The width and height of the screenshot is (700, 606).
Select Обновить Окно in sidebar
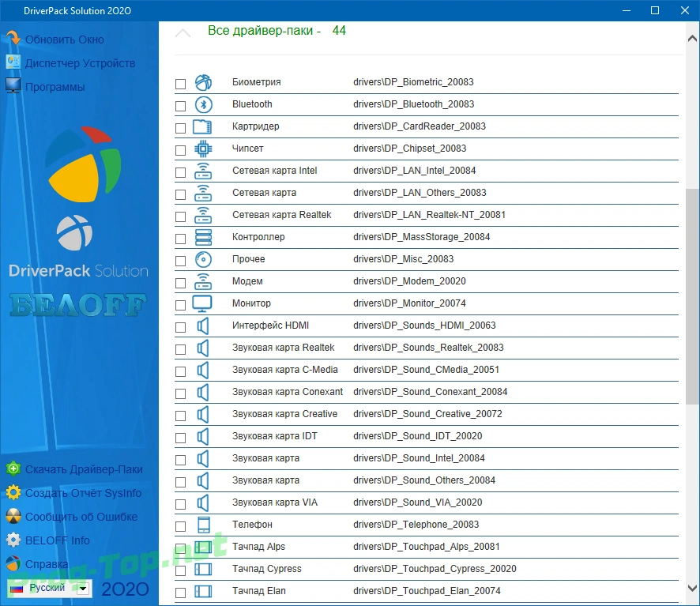[65, 40]
